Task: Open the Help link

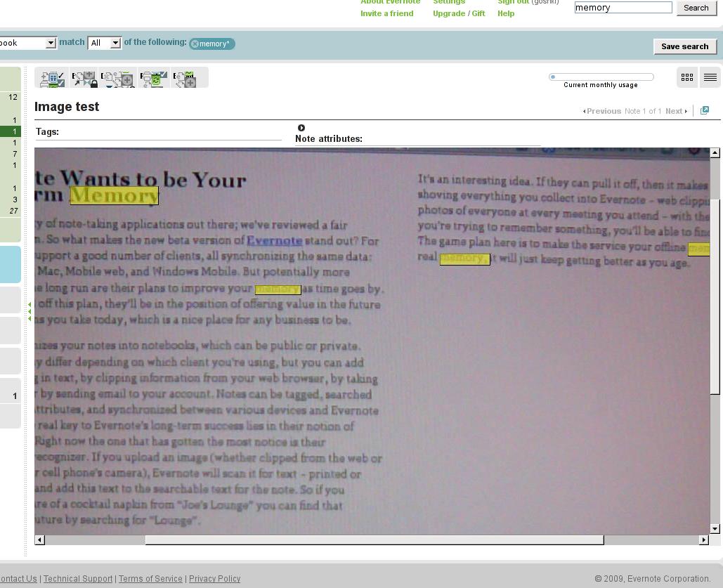Action: pyautogui.click(x=506, y=13)
